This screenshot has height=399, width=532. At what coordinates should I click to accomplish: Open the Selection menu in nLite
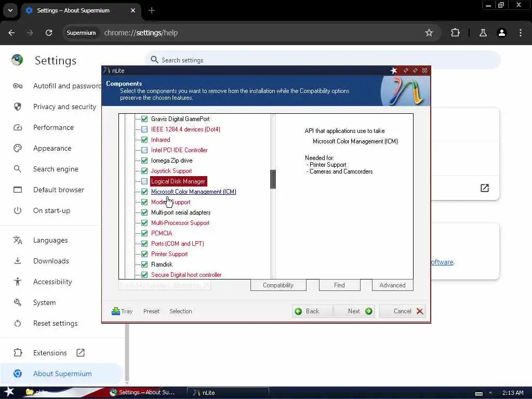180,311
